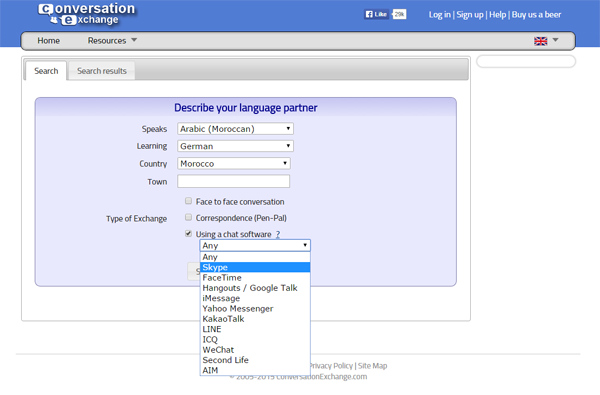
Task: Select Hangouts / Google Talk option
Action: [x=255, y=288]
